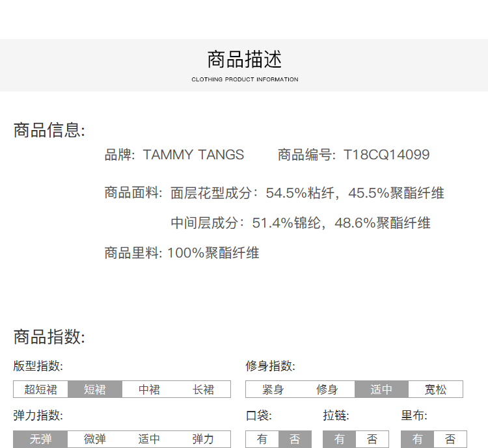Set 口袋 to 否
This screenshot has width=488, height=448.
tap(294, 439)
